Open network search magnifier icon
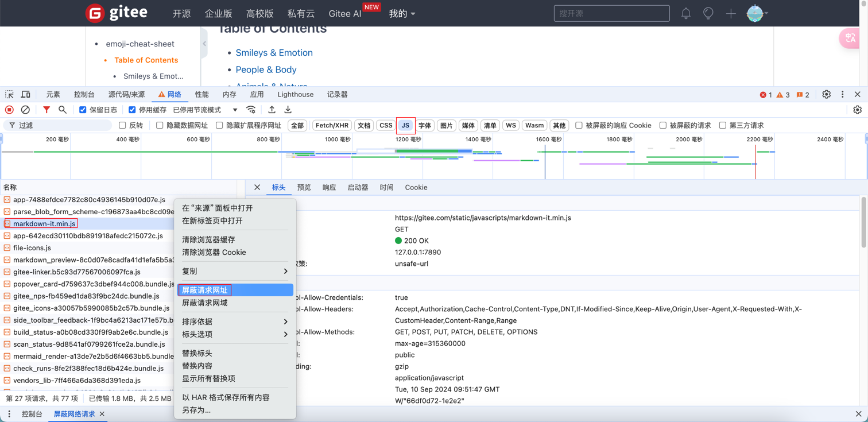This screenshot has height=422, width=868. (63, 110)
